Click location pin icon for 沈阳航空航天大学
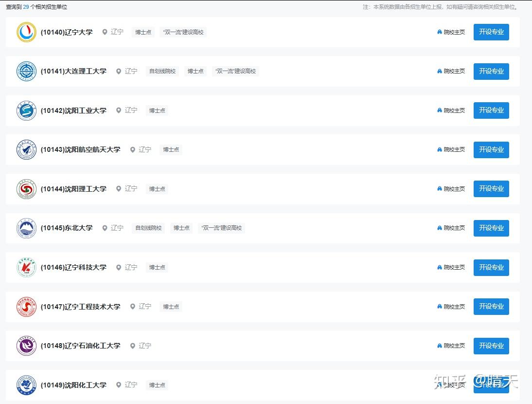 click(133, 150)
